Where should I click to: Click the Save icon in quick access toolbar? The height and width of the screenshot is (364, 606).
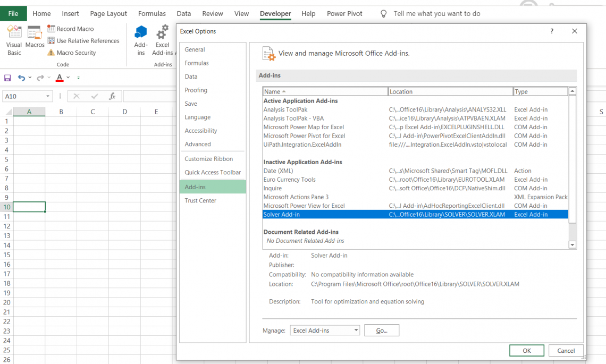click(x=7, y=78)
